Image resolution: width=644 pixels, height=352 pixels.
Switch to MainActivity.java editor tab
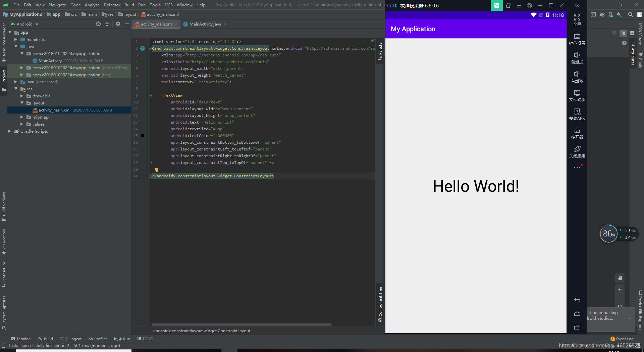coord(205,24)
